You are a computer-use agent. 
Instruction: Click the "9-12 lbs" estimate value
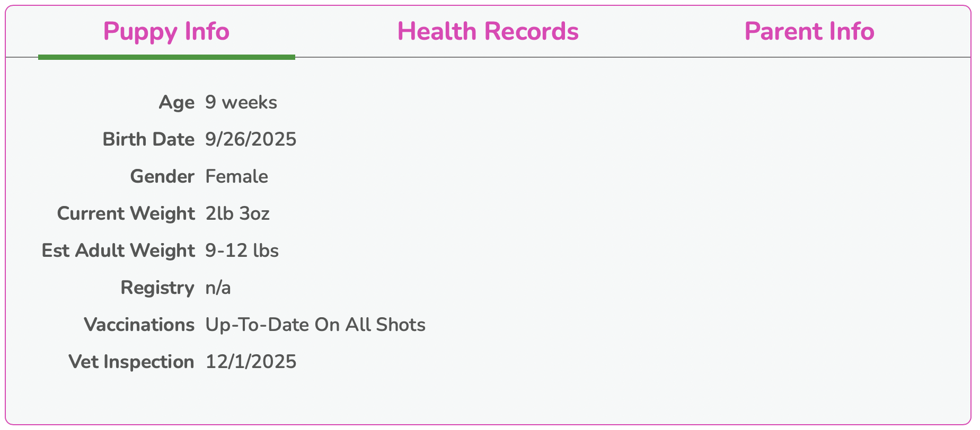pyautogui.click(x=242, y=250)
